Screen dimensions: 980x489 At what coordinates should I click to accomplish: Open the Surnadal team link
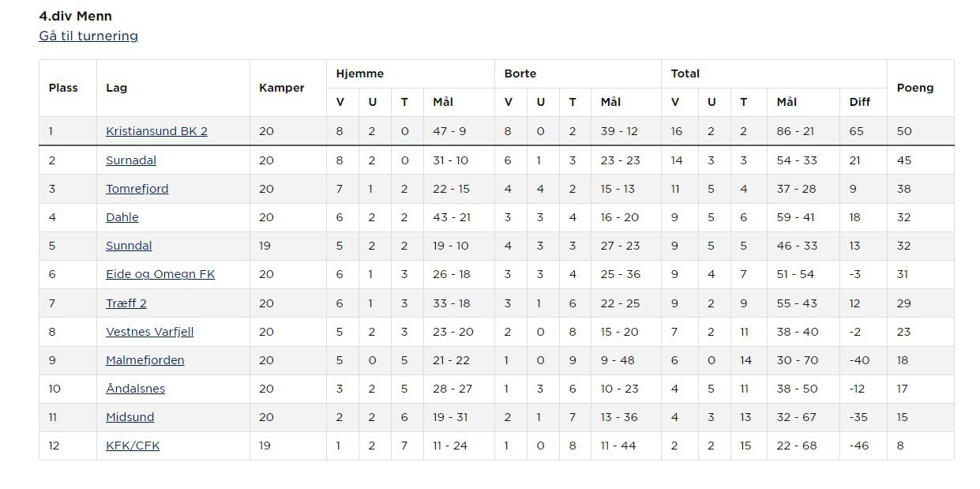click(131, 160)
